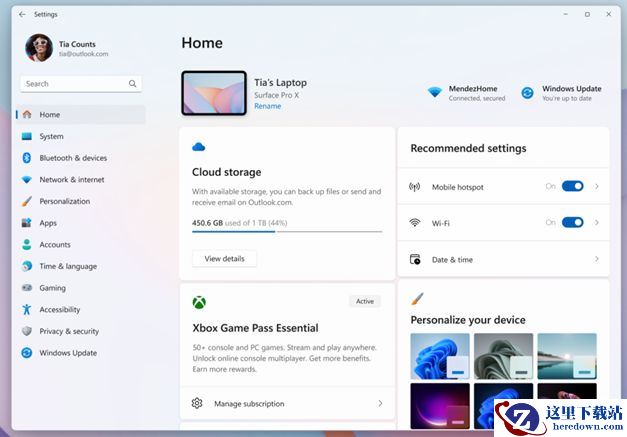The width and height of the screenshot is (627, 437).
Task: Expand Mobile hotspot settings chevron
Action: (x=597, y=186)
